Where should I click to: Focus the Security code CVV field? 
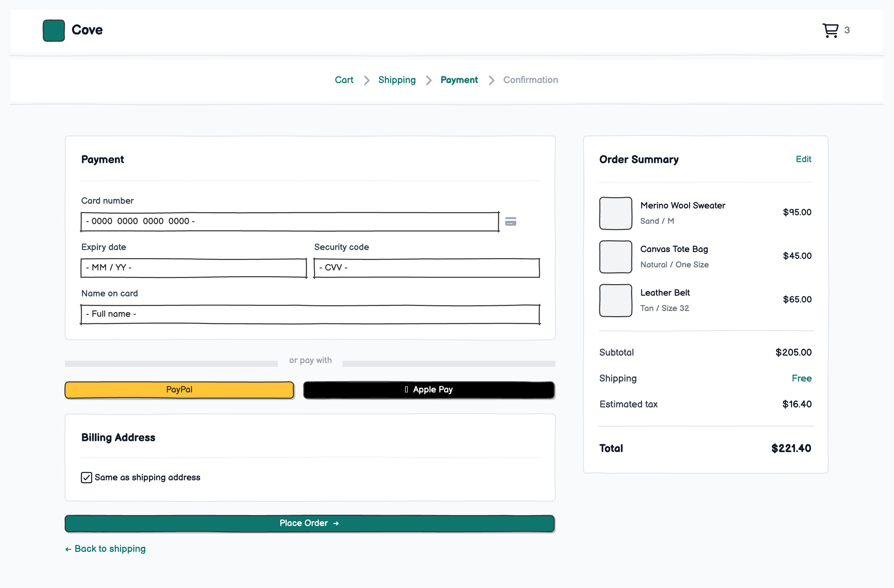(x=427, y=268)
